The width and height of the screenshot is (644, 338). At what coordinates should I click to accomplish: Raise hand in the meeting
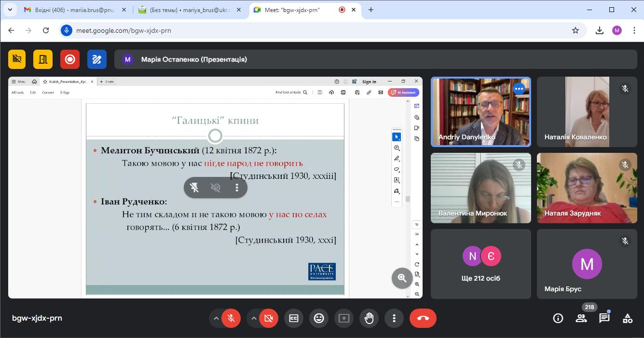click(x=369, y=318)
